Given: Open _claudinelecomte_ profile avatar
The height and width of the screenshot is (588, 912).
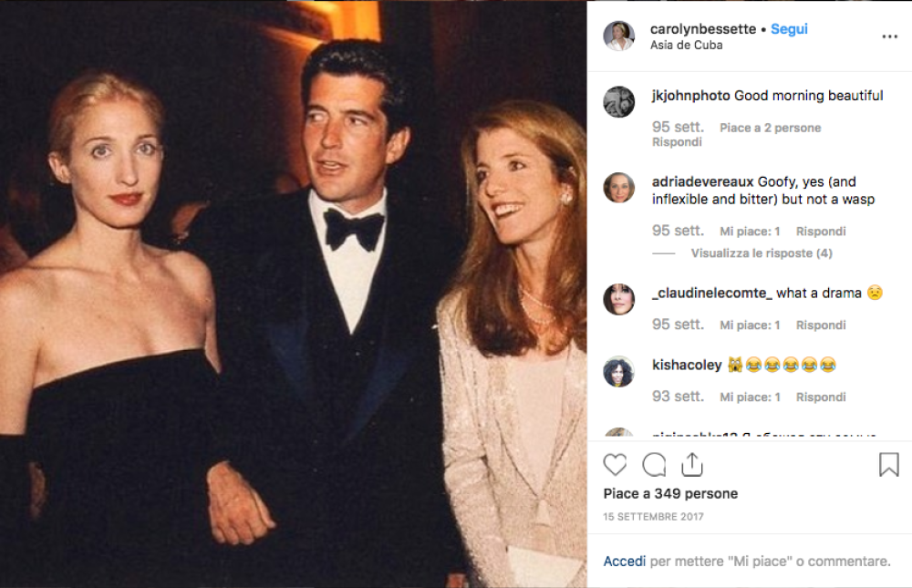Looking at the screenshot, I should tap(619, 299).
